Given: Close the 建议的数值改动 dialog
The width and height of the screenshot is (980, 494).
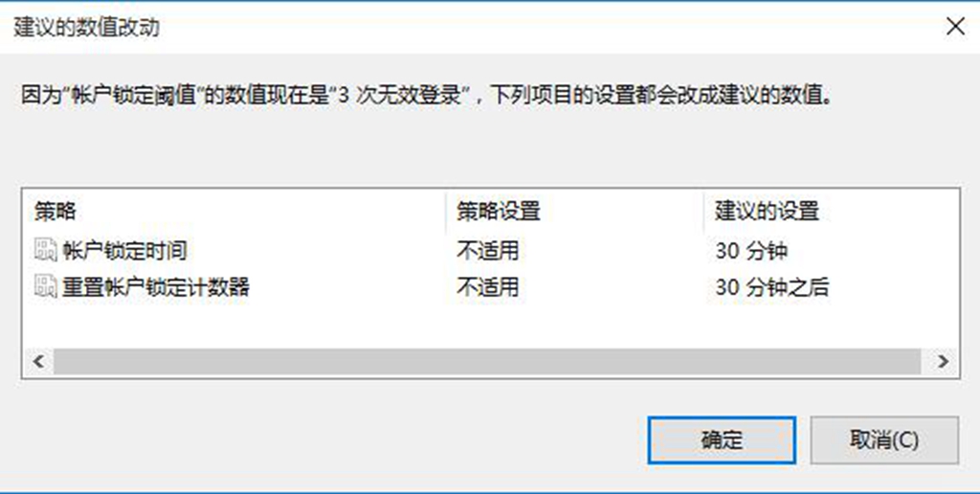Looking at the screenshot, I should 956,26.
